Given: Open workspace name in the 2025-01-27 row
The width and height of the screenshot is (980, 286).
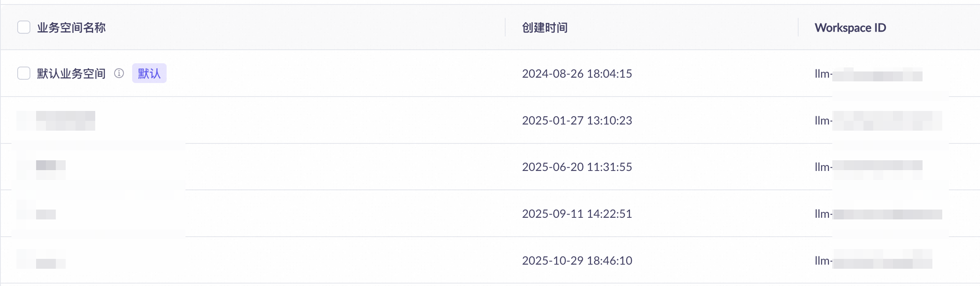Looking at the screenshot, I should coord(66,121).
